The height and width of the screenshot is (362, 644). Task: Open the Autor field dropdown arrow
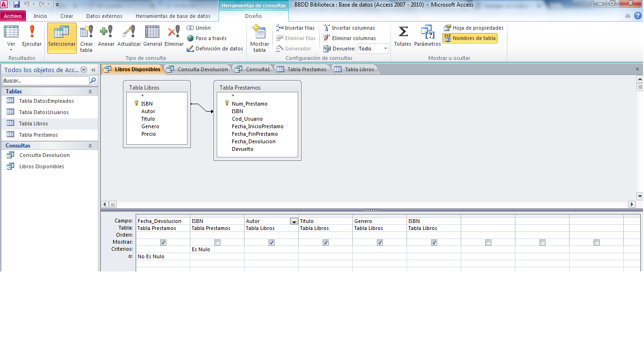294,221
